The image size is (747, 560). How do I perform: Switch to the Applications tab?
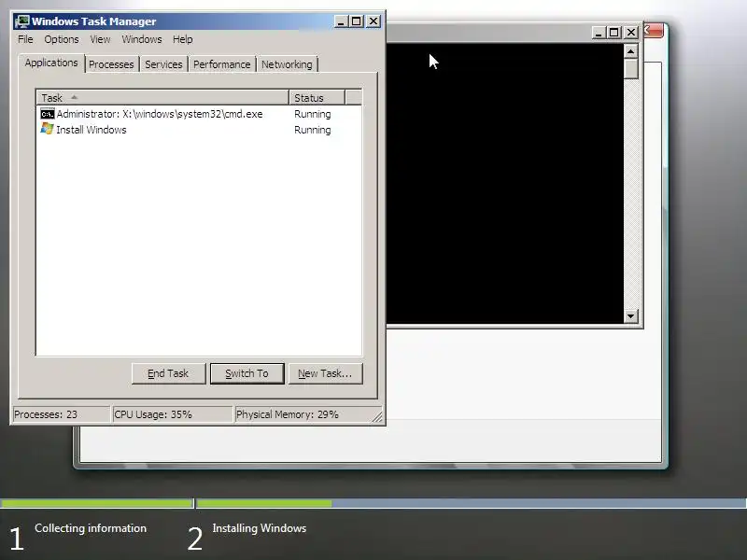click(51, 63)
